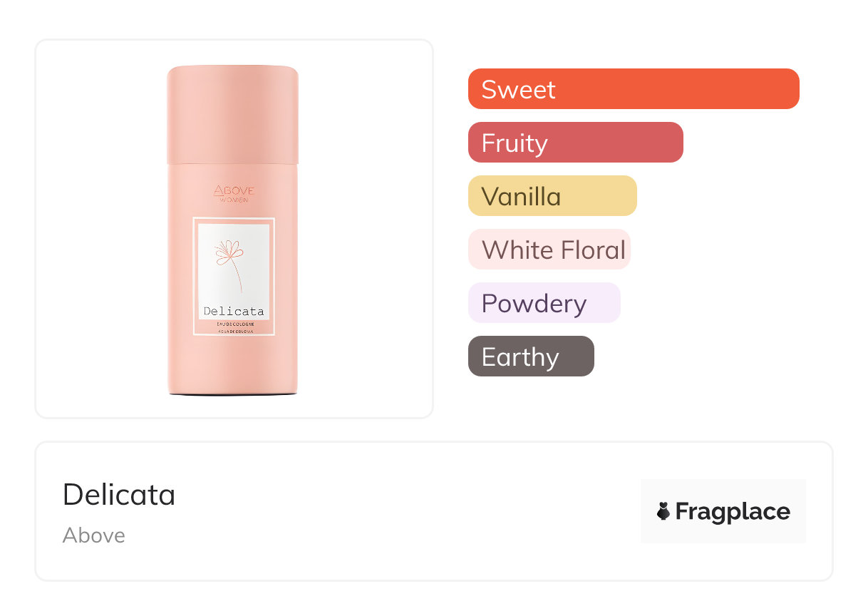Click the pink bottle body below the label

pyautogui.click(x=233, y=364)
